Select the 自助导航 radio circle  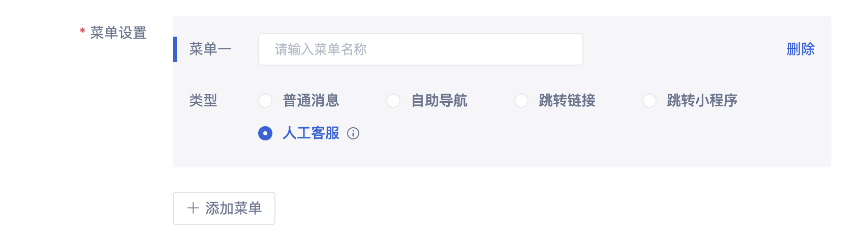point(393,101)
